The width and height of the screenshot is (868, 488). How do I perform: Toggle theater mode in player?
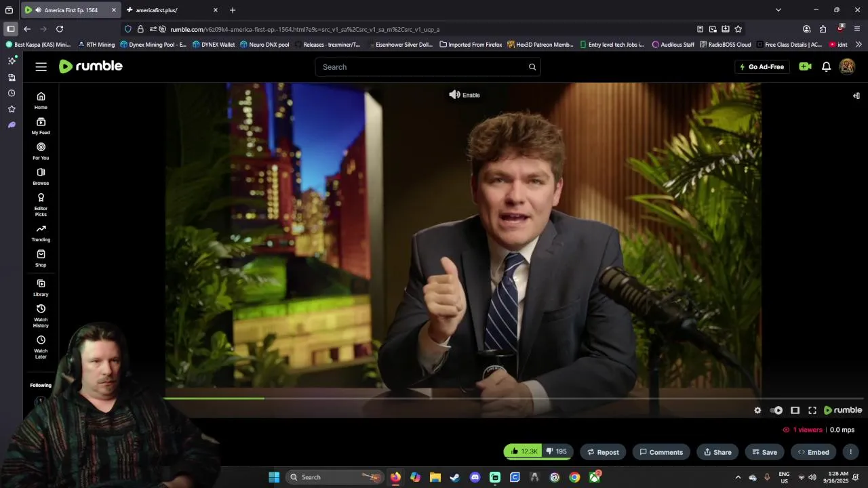795,410
